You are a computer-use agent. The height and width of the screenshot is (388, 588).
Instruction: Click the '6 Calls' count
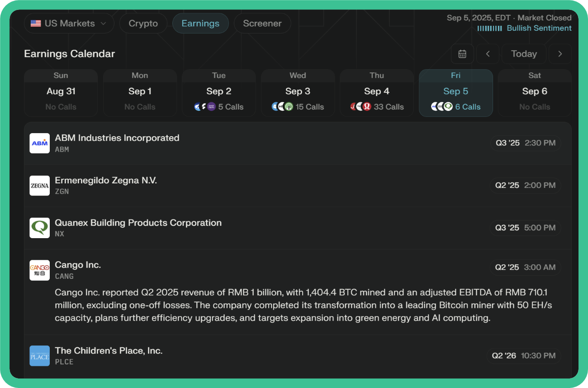468,107
